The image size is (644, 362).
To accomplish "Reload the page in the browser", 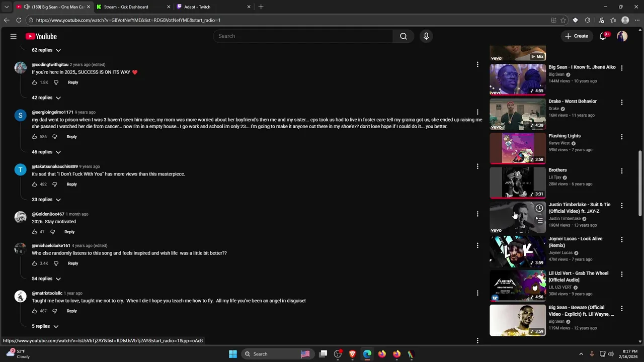I will 19,20.
